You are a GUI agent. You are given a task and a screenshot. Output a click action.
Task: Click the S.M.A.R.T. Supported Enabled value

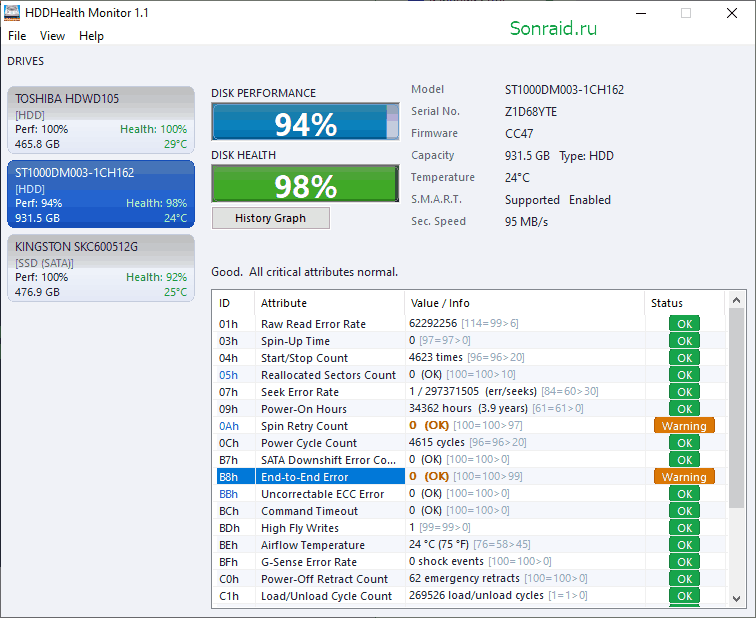557,200
